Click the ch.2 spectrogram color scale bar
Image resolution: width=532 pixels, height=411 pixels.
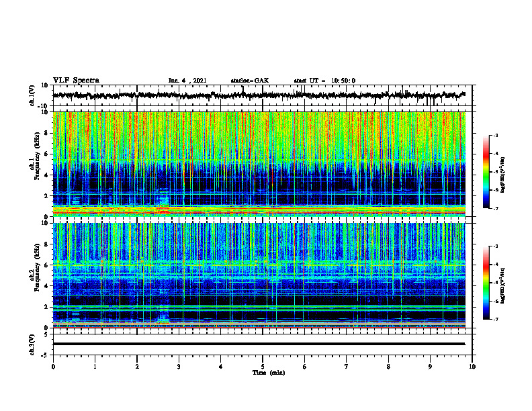(486, 283)
